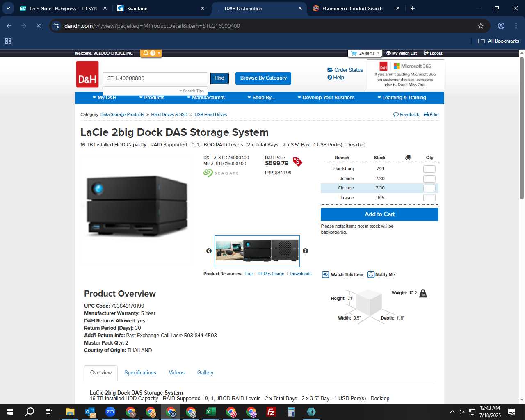
Task: Click the Logout link
Action: pyautogui.click(x=433, y=53)
